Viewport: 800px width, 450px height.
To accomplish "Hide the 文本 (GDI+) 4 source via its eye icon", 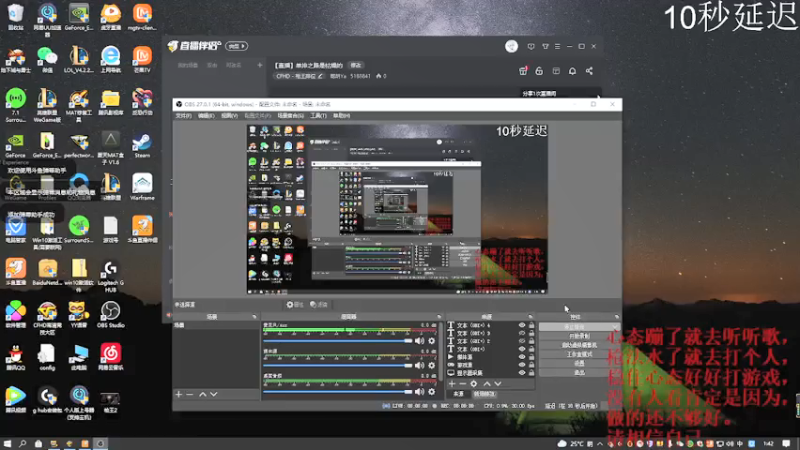I will [x=521, y=325].
